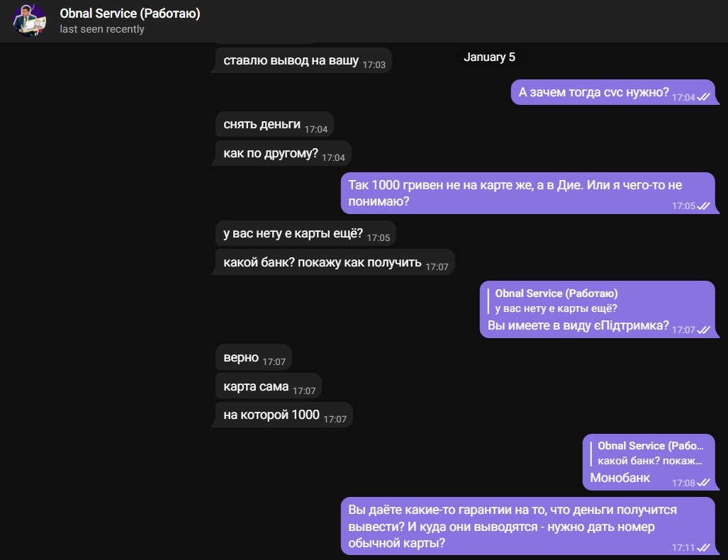Screen dimensions: 728x560
Task: Select the message 'верно'
Action: [241, 357]
